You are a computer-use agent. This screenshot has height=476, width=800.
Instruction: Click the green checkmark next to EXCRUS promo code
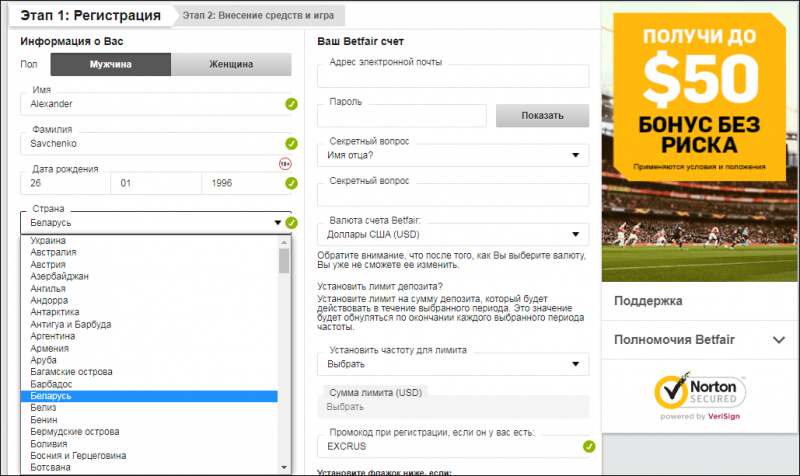click(589, 446)
